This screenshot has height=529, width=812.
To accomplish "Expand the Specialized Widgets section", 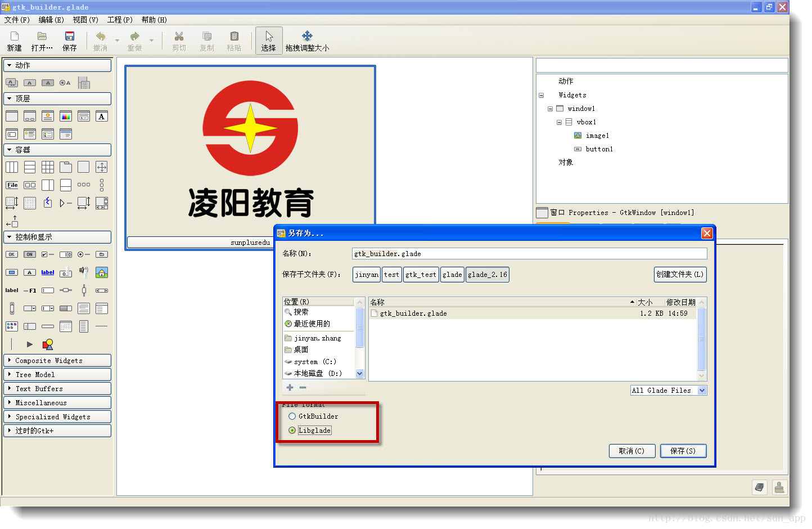I will 57,416.
